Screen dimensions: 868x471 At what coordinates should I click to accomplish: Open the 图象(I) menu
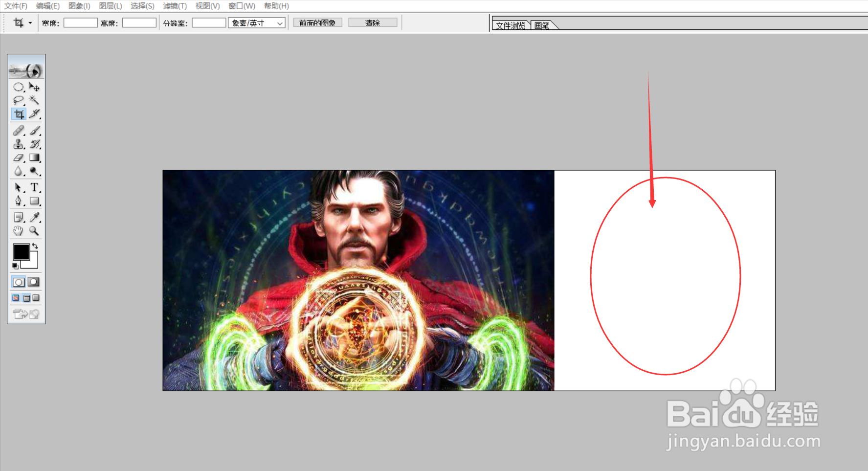click(x=79, y=6)
